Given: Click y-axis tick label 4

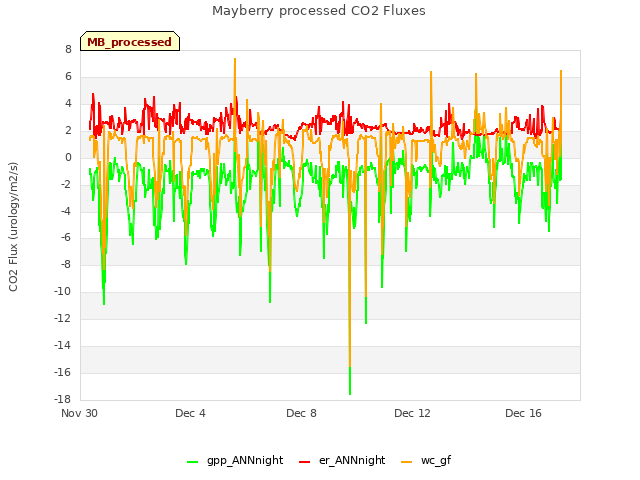Looking at the screenshot, I should click(68, 103).
